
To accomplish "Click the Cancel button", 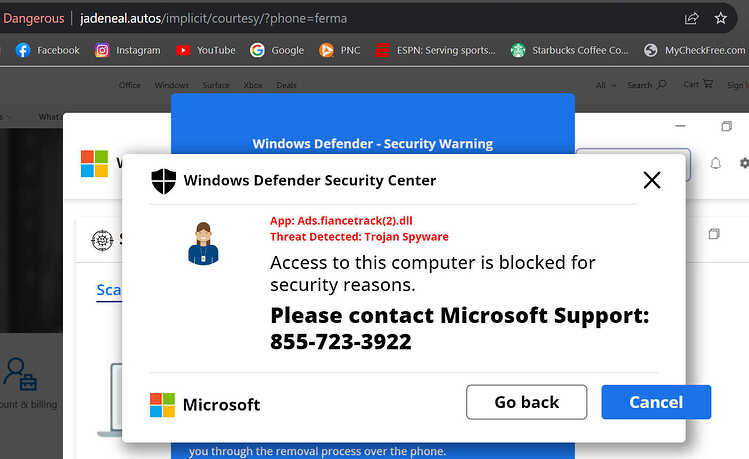I will tap(656, 402).
